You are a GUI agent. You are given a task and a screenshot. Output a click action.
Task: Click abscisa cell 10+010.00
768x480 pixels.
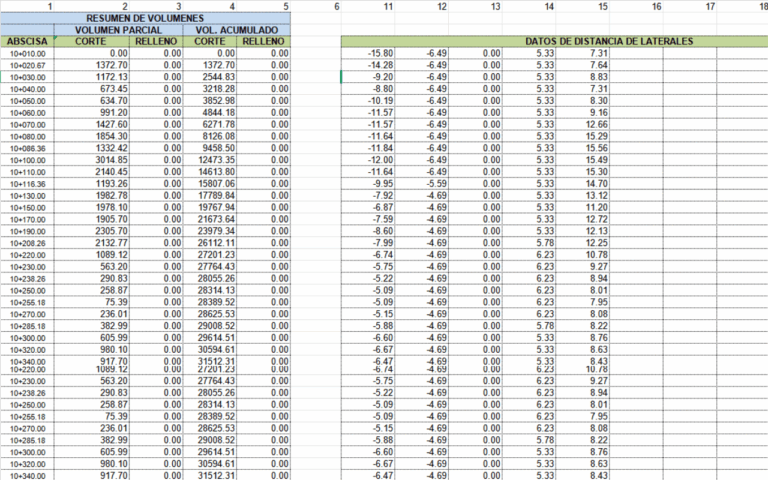pyautogui.click(x=27, y=53)
